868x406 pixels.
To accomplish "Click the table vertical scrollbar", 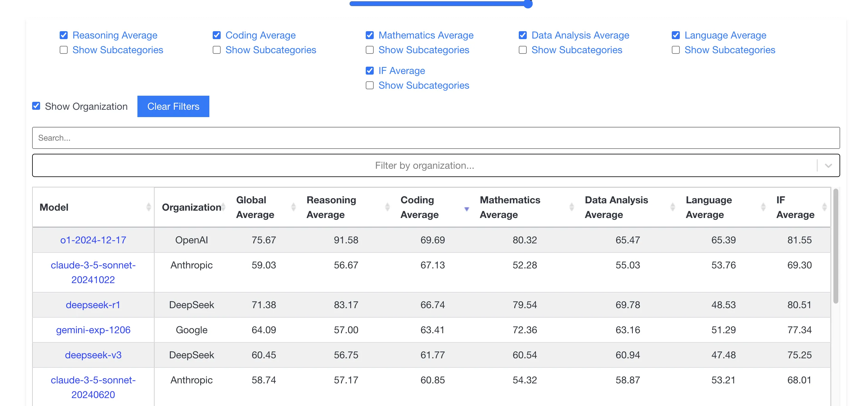I will (x=835, y=246).
